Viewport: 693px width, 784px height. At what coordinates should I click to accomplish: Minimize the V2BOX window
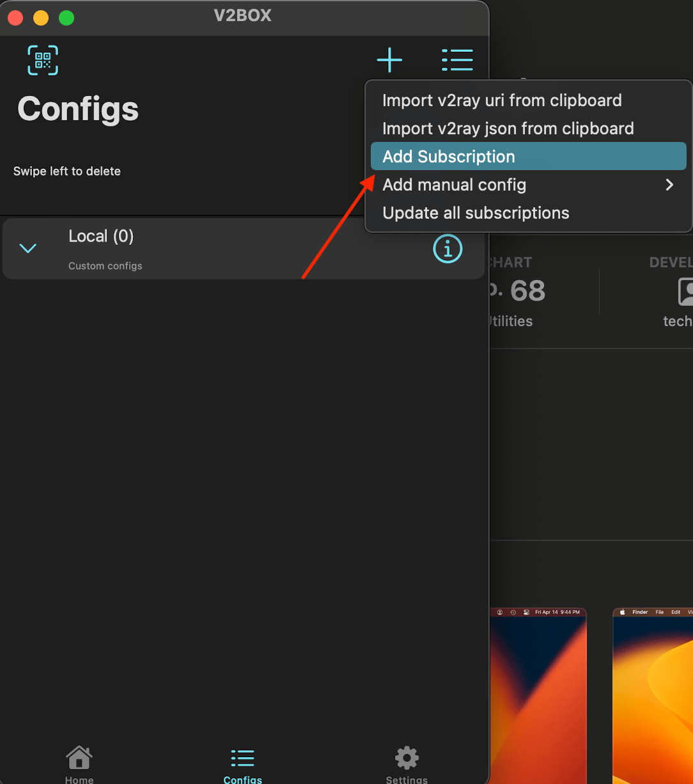(x=41, y=18)
